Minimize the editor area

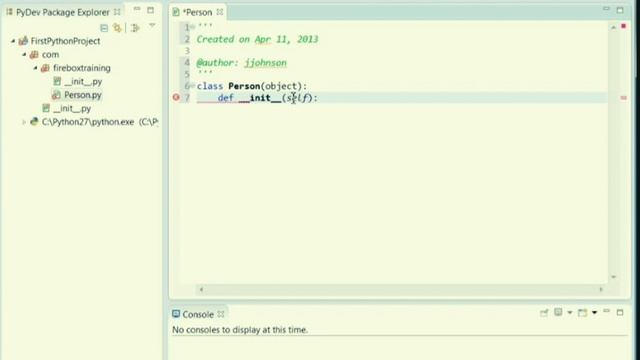point(607,9)
